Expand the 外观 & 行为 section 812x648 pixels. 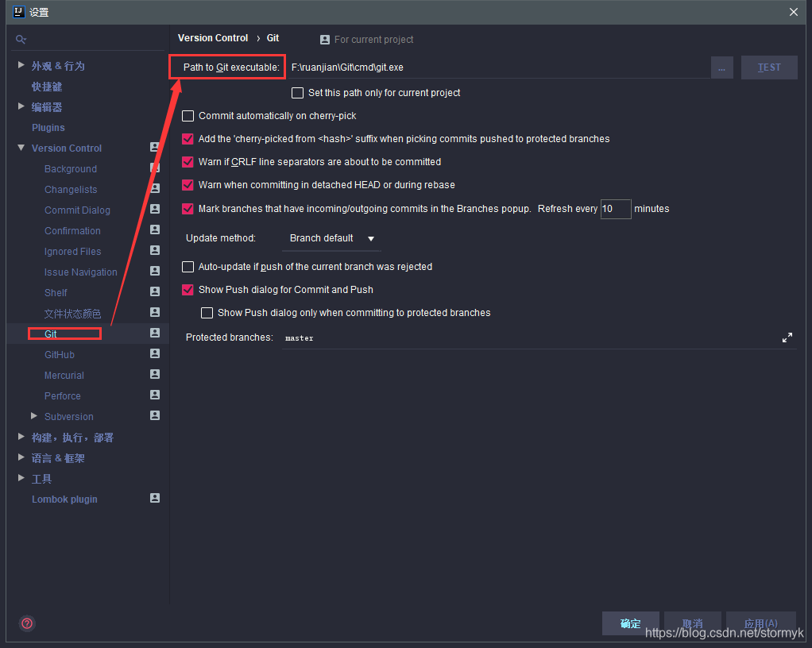click(21, 65)
